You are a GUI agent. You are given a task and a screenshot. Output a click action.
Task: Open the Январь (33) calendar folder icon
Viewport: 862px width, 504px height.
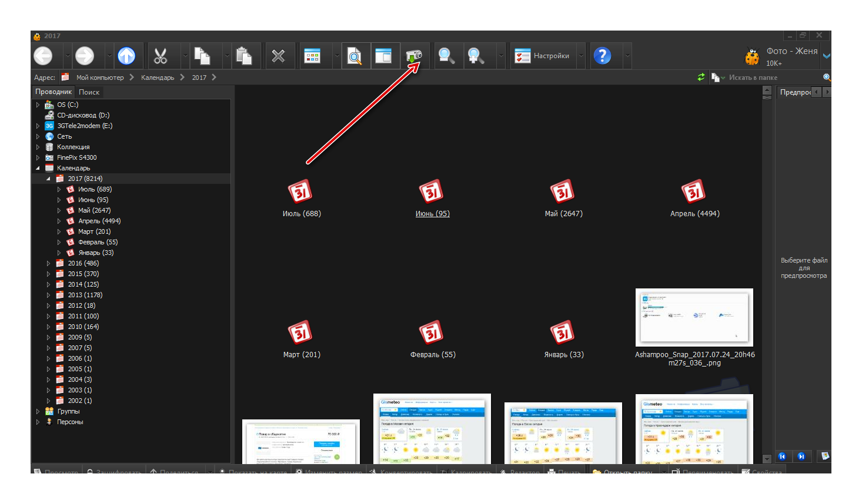click(562, 332)
